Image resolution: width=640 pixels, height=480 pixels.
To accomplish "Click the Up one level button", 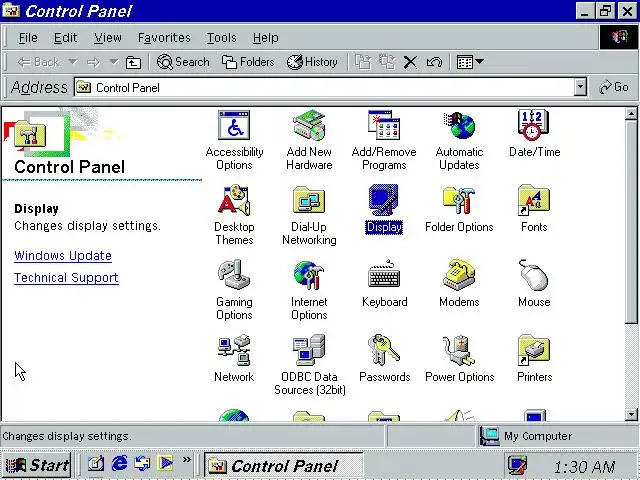I will 133,62.
